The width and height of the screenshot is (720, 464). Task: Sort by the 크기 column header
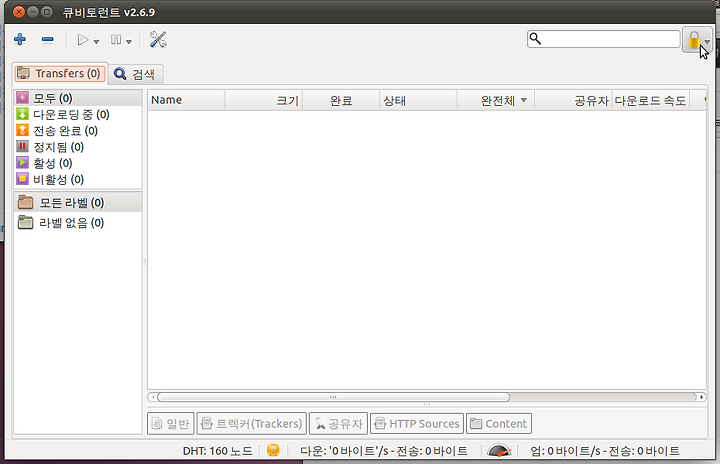coord(264,100)
